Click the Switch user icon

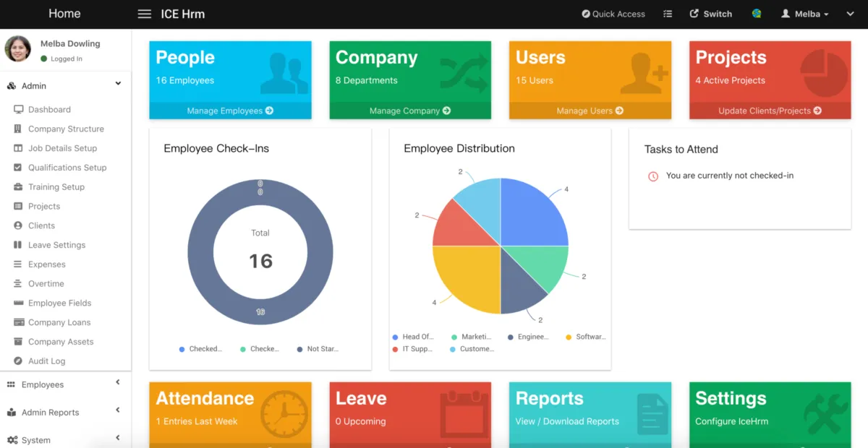point(694,14)
